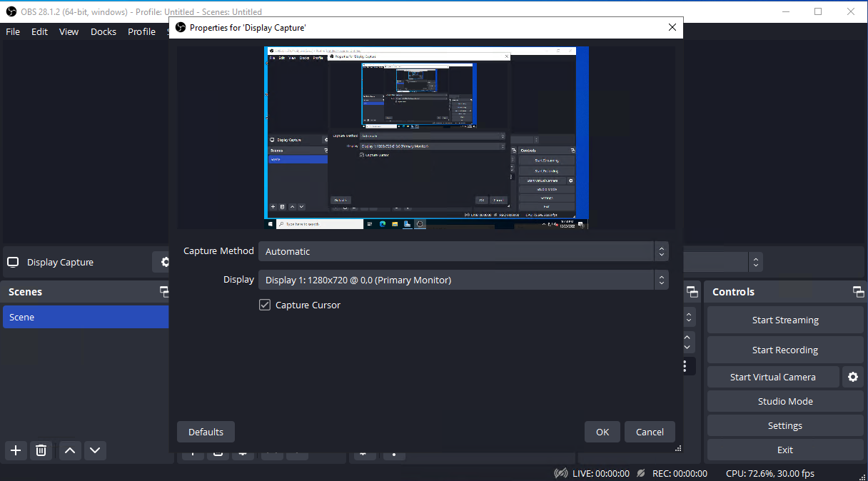Move the scene up with the up arrow

pyautogui.click(x=69, y=450)
